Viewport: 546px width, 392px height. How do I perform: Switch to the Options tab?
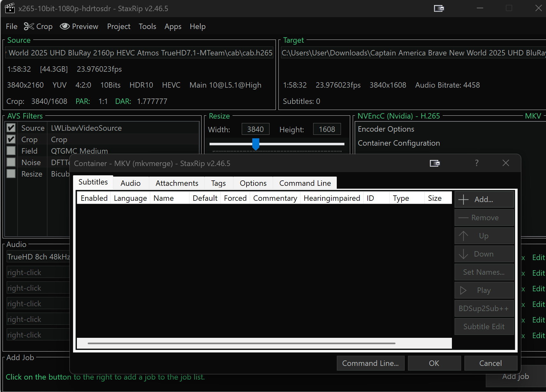coord(253,183)
